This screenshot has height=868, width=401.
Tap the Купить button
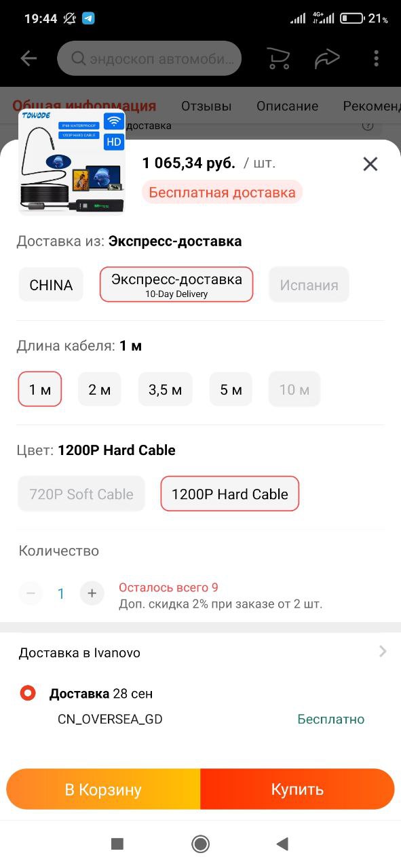(297, 789)
